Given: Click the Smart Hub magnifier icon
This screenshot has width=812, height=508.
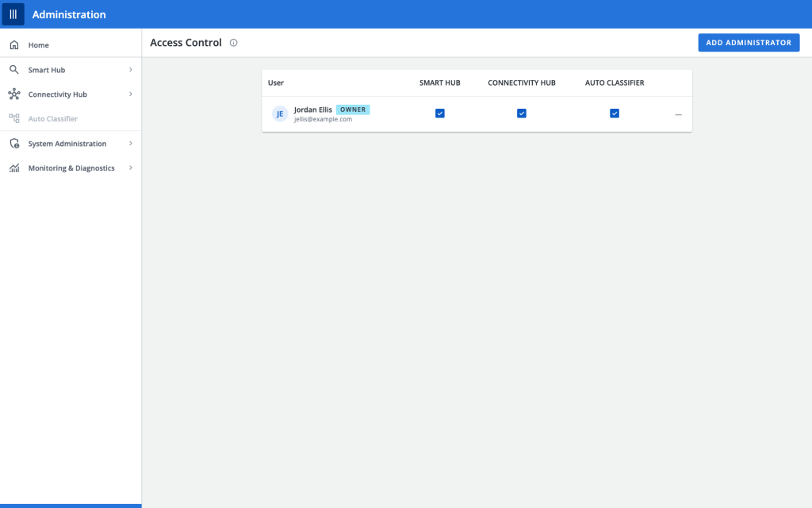Looking at the screenshot, I should [14, 70].
